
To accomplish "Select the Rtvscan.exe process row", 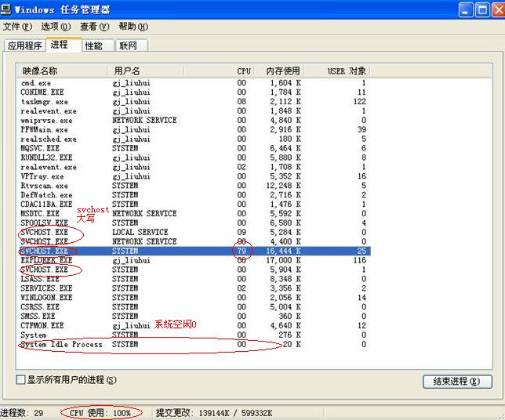I will pyautogui.click(x=193, y=186).
